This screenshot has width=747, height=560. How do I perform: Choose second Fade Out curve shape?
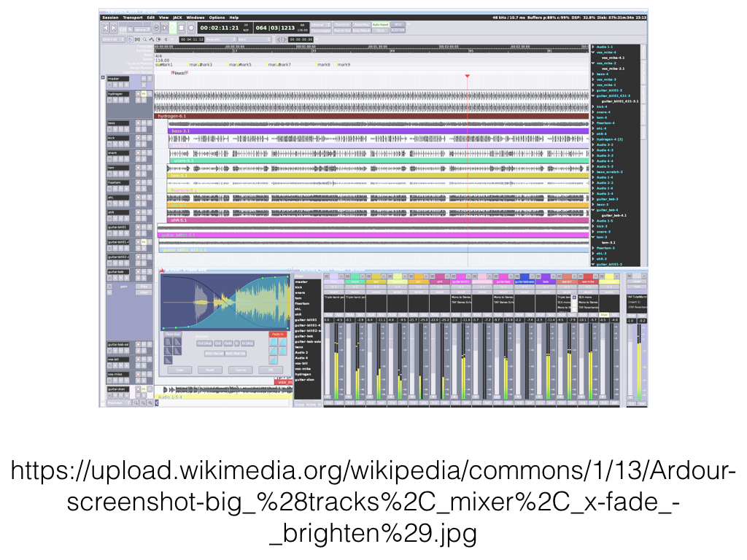[x=177, y=341]
